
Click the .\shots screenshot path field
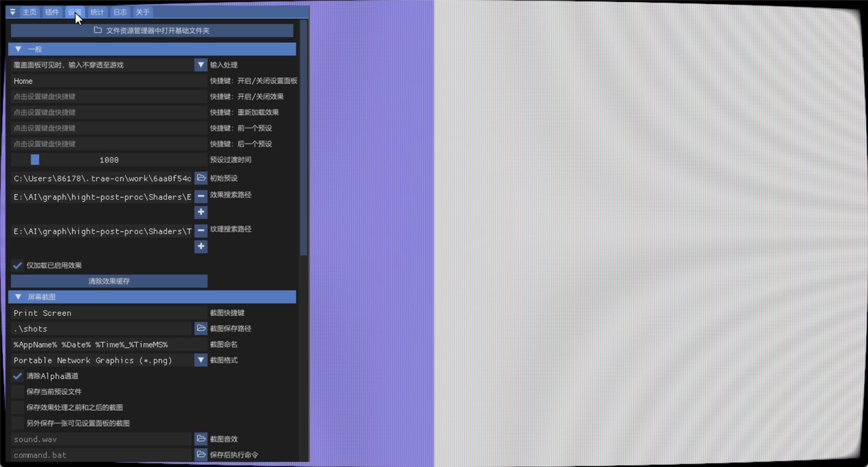(x=102, y=328)
